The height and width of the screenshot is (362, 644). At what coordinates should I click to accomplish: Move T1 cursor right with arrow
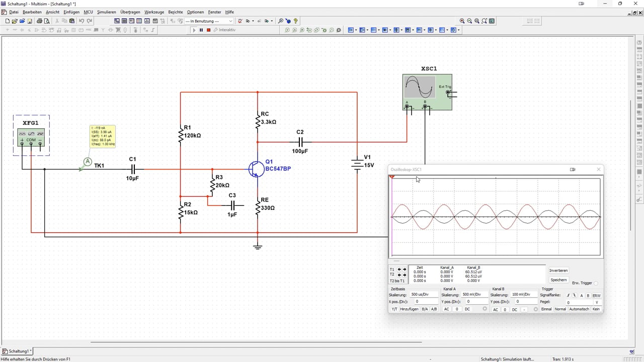(404, 269)
